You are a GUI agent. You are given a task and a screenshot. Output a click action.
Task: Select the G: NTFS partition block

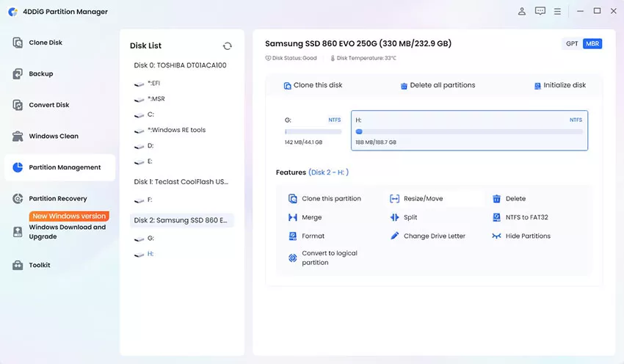313,131
